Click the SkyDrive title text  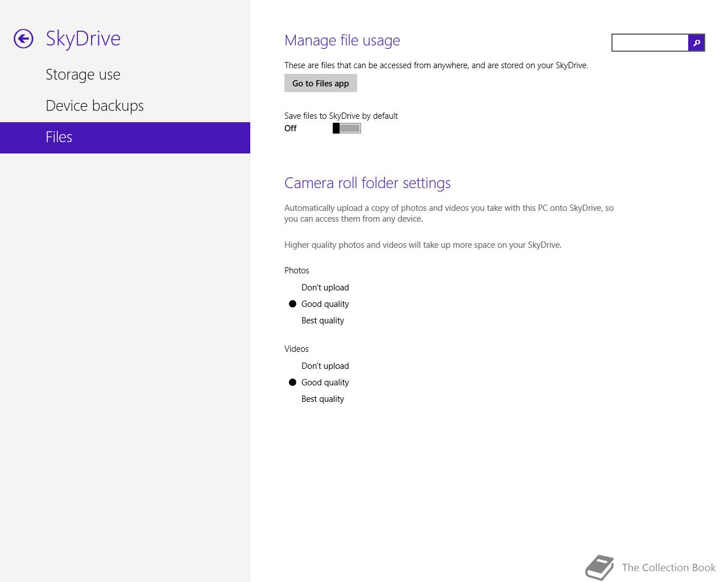pos(83,39)
